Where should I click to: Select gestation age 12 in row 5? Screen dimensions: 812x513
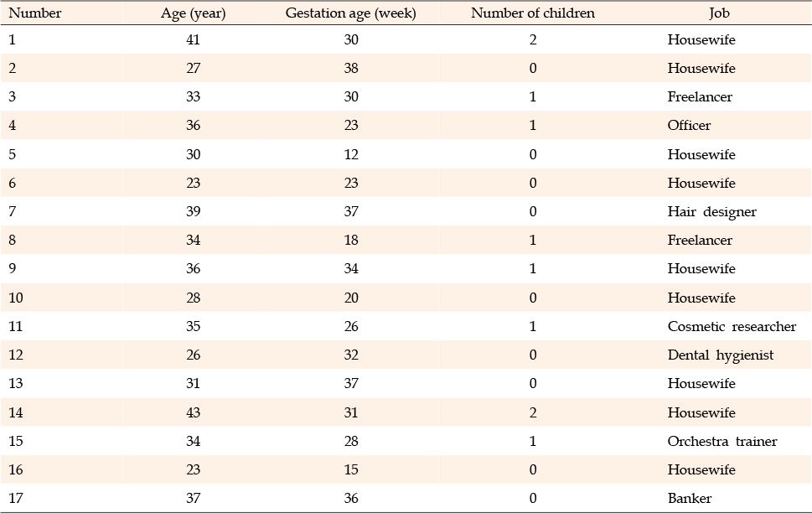click(350, 154)
